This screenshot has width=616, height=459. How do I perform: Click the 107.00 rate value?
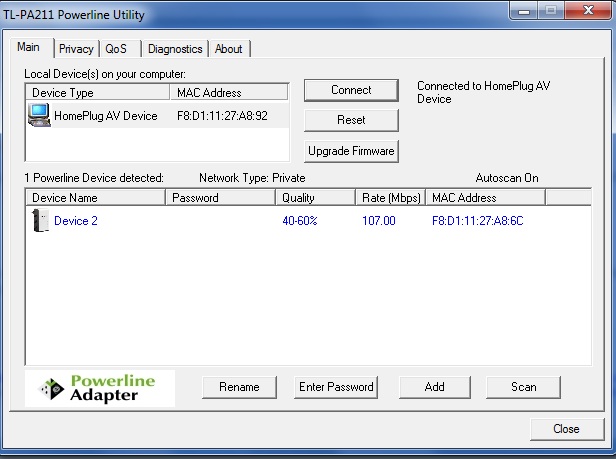tap(379, 221)
